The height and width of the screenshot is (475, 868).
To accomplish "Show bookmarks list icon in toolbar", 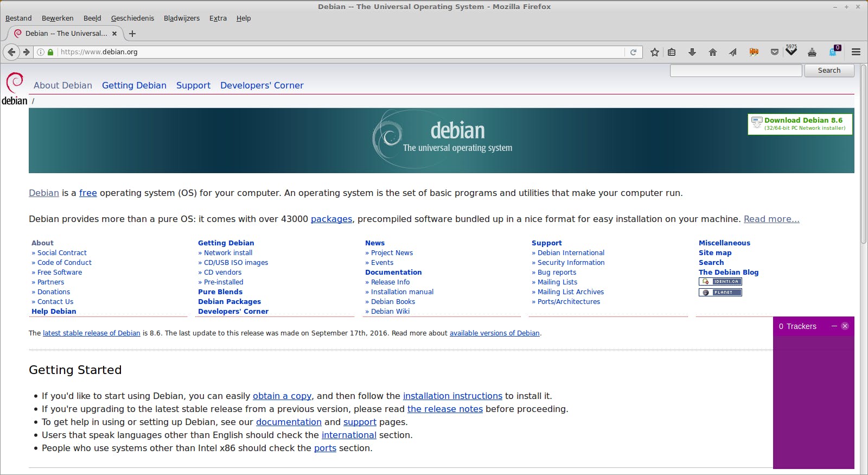I will click(672, 52).
